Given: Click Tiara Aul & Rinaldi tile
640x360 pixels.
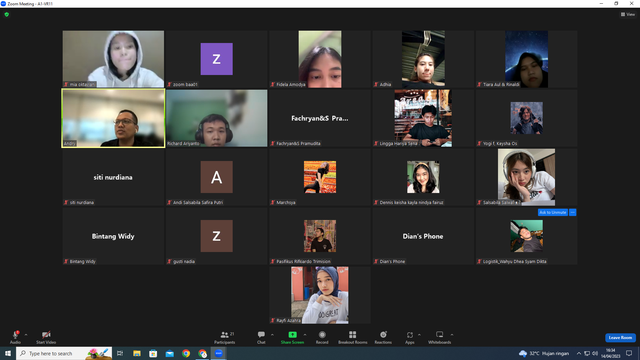Looking at the screenshot, I should coord(527,59).
